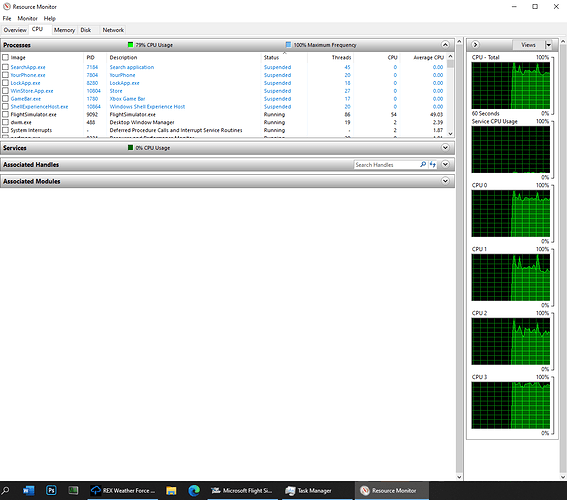
Task: Click the refresh icon next to Search Handles
Action: 432,164
